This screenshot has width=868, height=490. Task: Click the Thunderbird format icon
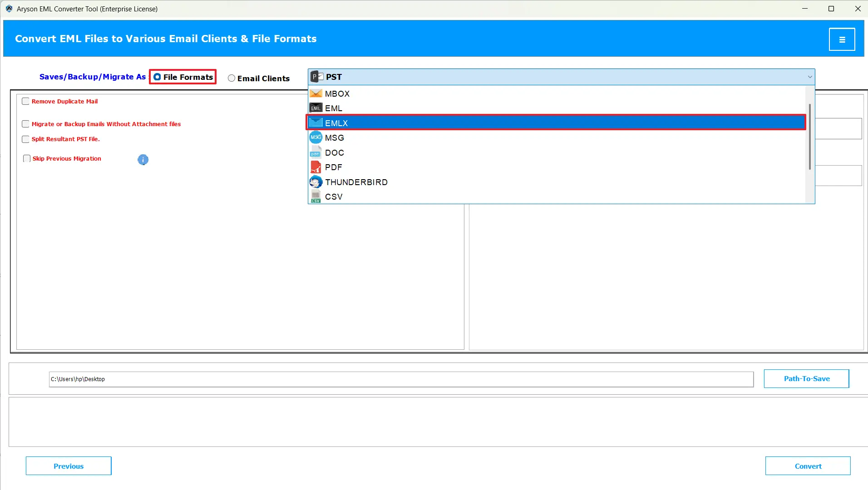coord(316,181)
